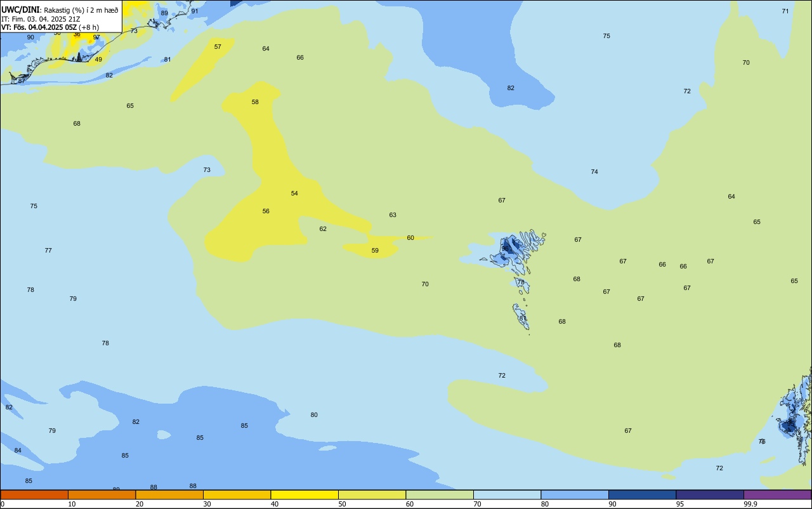This screenshot has width=812, height=509.
Task: Click the valid time line 'VT: Fös. 04.04.2025 05Z (+8 h)'
Action: (50, 27)
